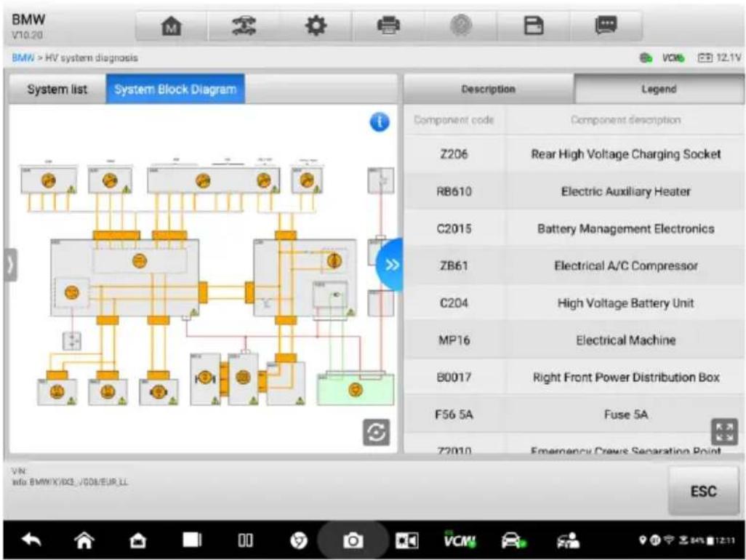
Task: Open the vehicle swap icon in toolbar
Action: coord(244,25)
